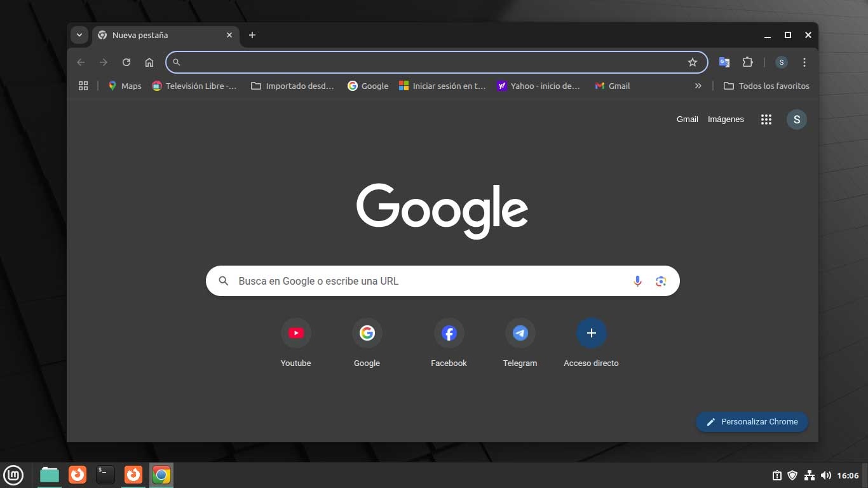Viewport: 868px width, 488px height.
Task: Click the 16:06 clock
Action: tap(848, 475)
